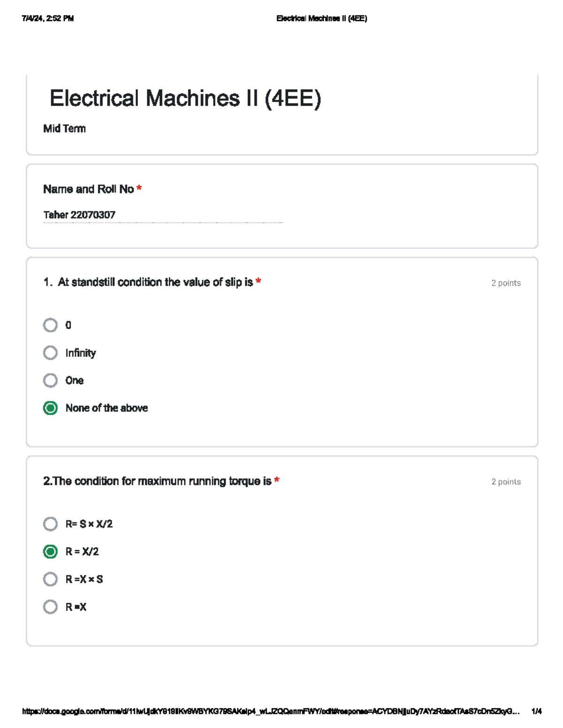
Task: Select "None of the above" in question 1
Action: pyautogui.click(x=51, y=408)
